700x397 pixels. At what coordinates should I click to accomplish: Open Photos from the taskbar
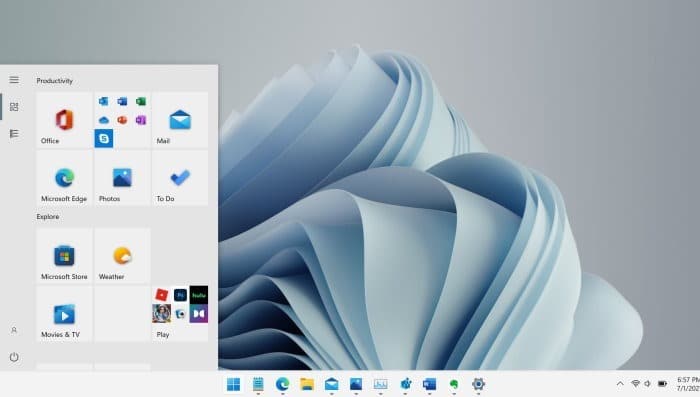tap(356, 384)
